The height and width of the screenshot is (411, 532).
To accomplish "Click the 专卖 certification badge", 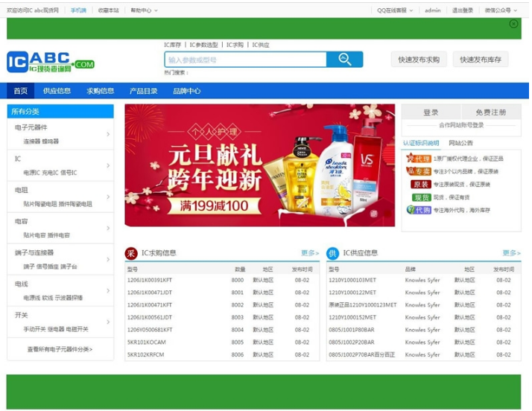I will [x=419, y=171].
